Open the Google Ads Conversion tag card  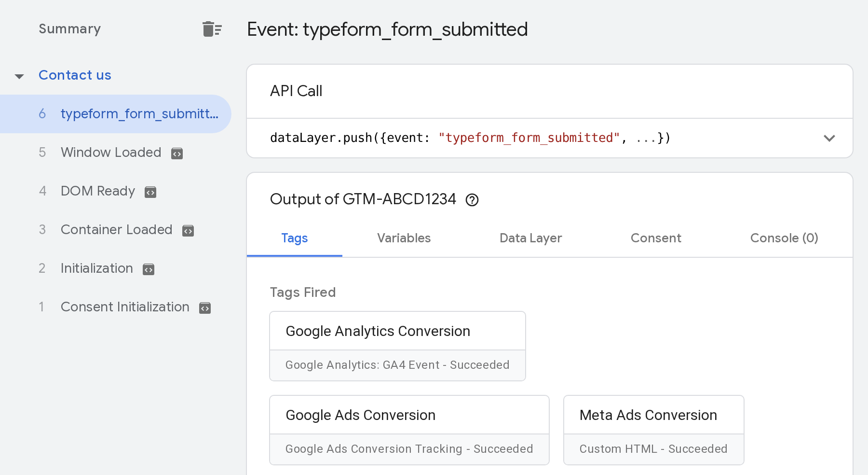tap(409, 430)
